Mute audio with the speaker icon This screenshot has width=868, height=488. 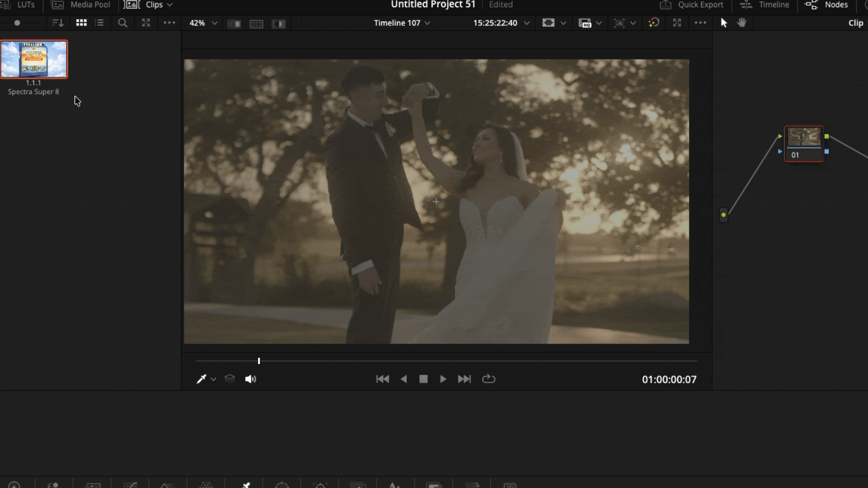tap(250, 379)
